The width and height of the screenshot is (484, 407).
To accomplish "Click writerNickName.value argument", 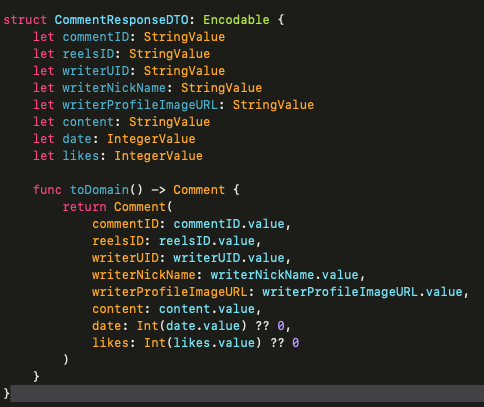I will tap(284, 275).
